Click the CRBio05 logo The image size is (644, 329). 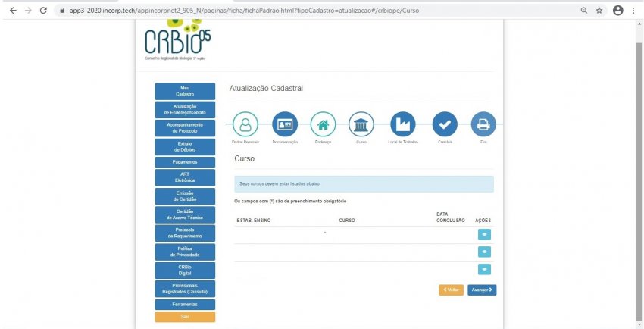(177, 40)
